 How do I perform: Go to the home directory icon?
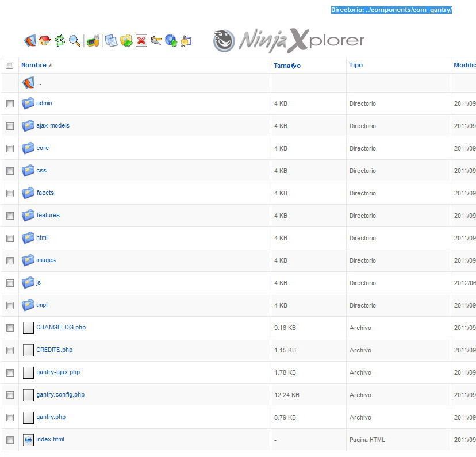[x=45, y=41]
